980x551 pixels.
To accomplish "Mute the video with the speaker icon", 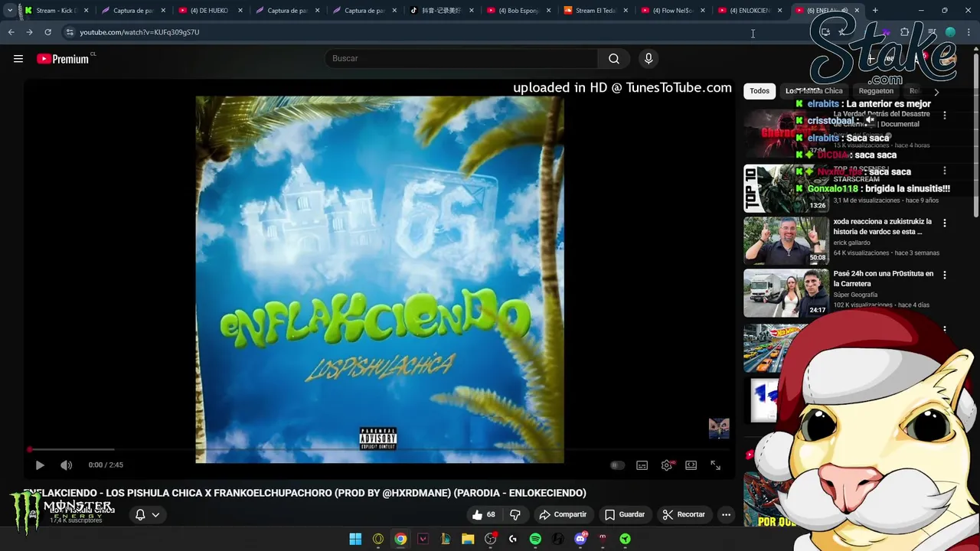I will (67, 465).
